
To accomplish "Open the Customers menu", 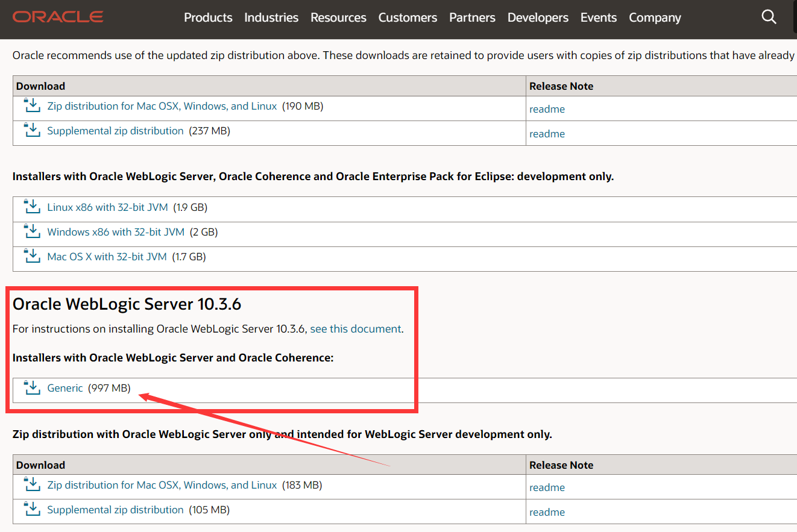I will pos(408,17).
